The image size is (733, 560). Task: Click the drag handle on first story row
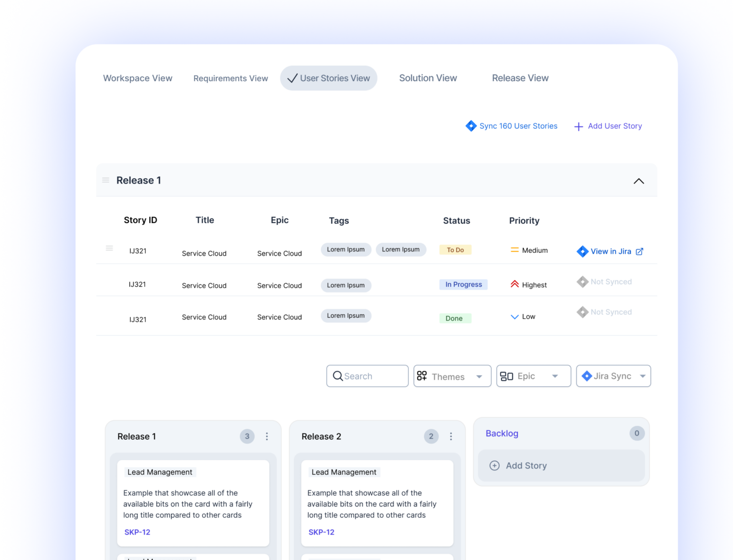[x=109, y=249]
